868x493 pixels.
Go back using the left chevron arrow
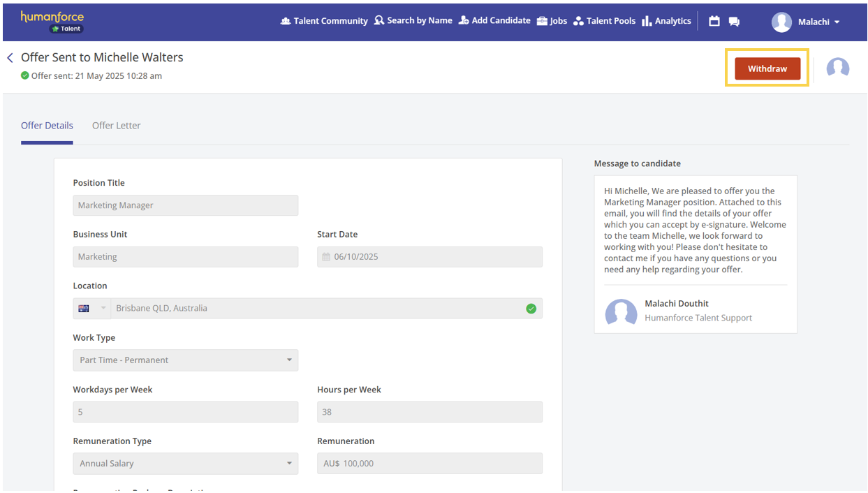point(10,58)
